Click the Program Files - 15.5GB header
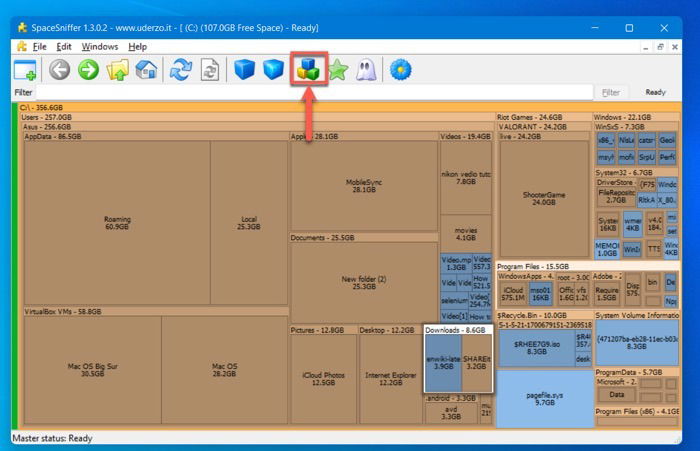Image resolution: width=700 pixels, height=451 pixels. (588, 266)
